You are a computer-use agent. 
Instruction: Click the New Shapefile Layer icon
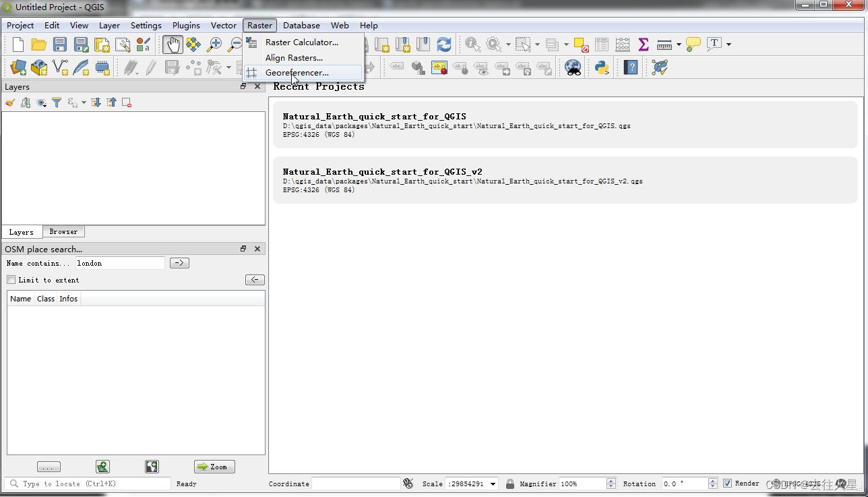[60, 67]
